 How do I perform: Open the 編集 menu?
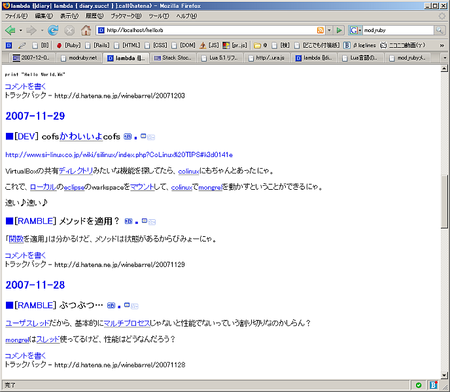coord(44,16)
